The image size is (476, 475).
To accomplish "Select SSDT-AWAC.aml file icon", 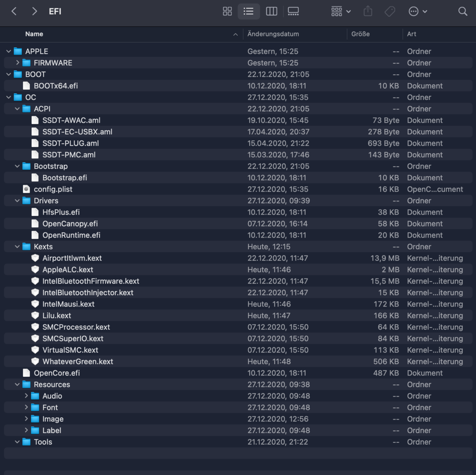I will coord(35,120).
